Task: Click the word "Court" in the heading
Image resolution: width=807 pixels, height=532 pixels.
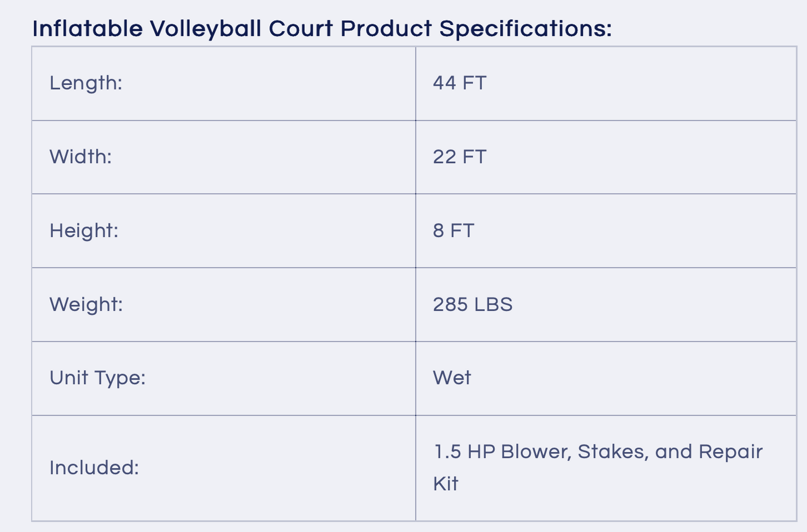Action: (x=300, y=28)
